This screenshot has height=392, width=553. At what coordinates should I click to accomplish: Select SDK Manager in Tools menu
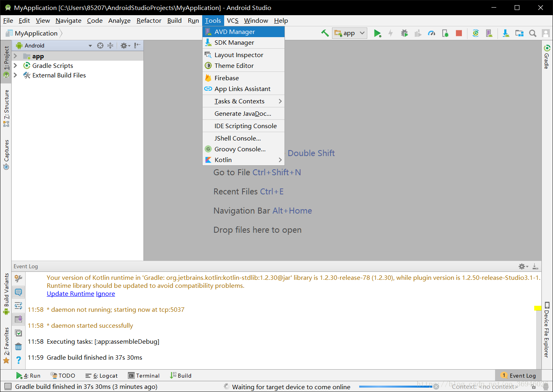coord(243,42)
